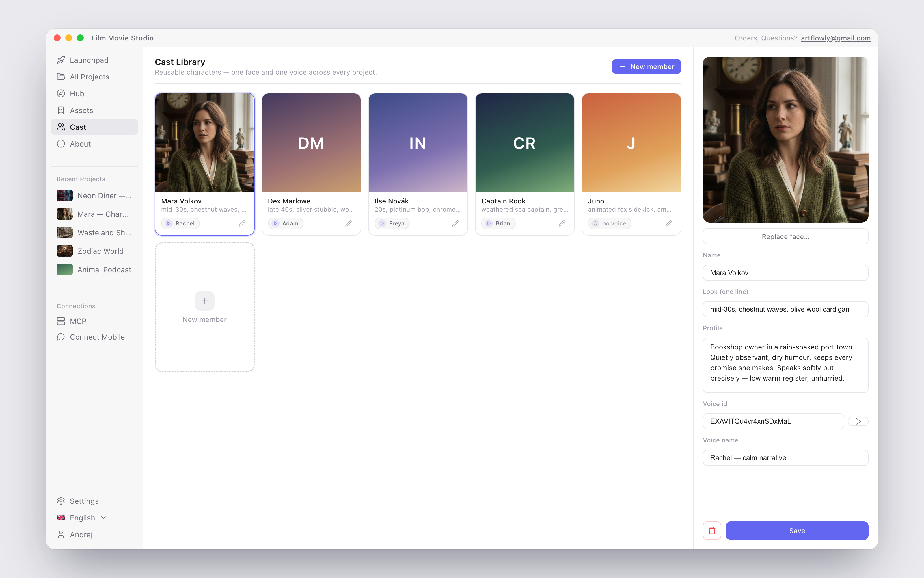Screen dimensions: 924x578
Task: Open the About page
Action: 94,144
